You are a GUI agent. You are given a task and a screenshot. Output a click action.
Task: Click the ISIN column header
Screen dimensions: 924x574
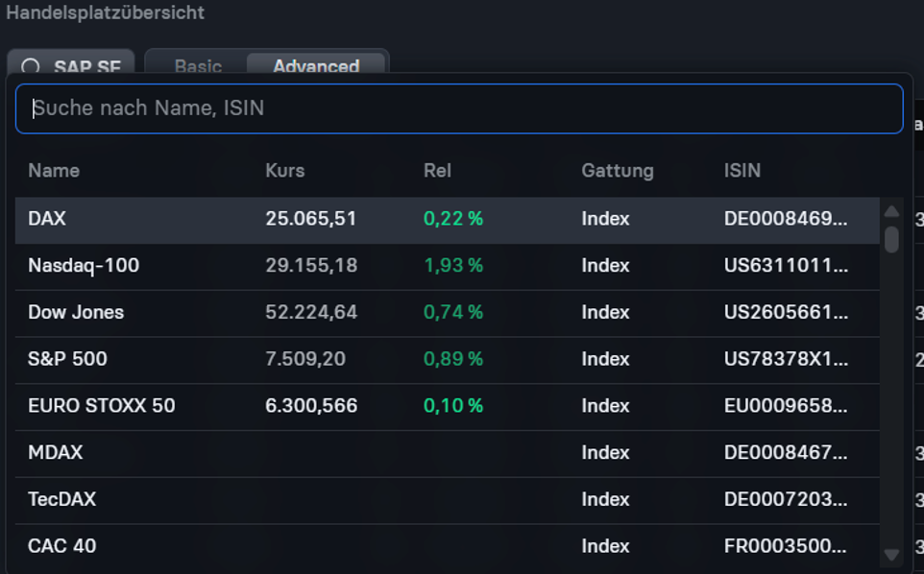(742, 171)
